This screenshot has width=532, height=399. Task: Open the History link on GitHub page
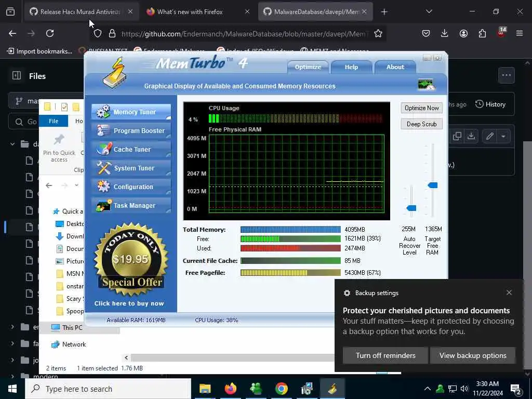click(490, 104)
